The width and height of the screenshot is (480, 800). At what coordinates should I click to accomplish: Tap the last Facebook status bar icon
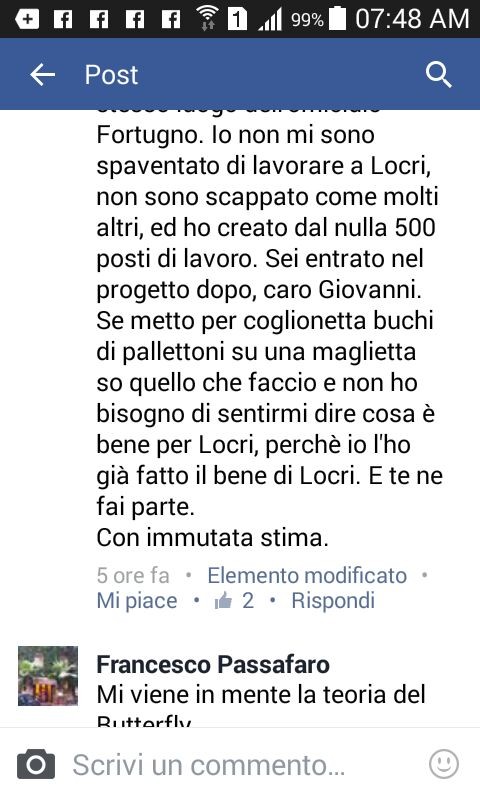(170, 19)
